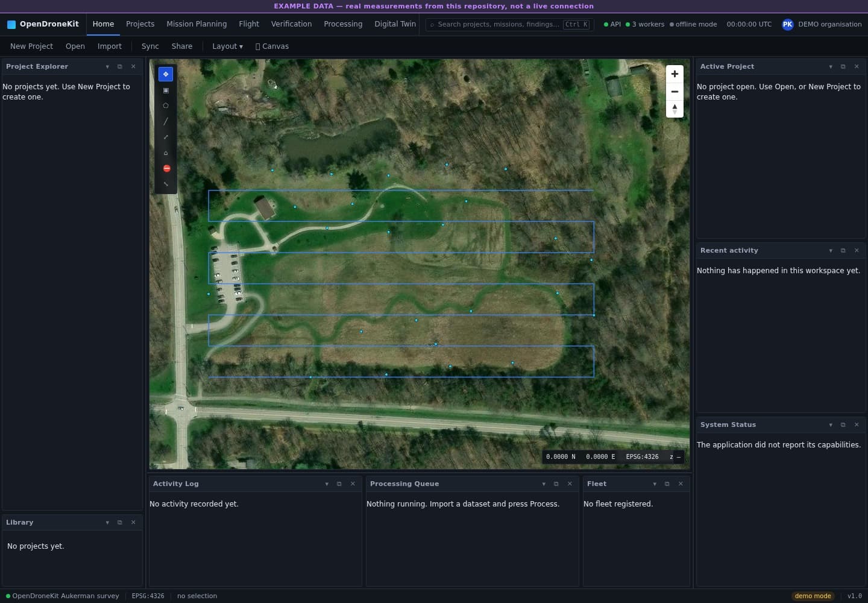
Task: Pop out the Fleet panel
Action: 667,484
